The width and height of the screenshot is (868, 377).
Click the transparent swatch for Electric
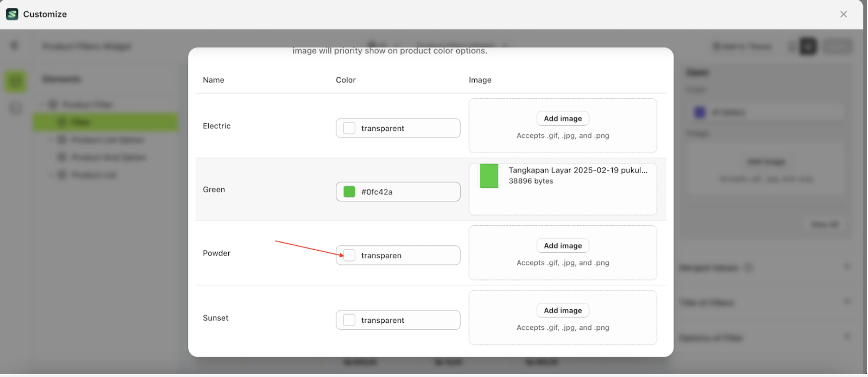pyautogui.click(x=348, y=128)
